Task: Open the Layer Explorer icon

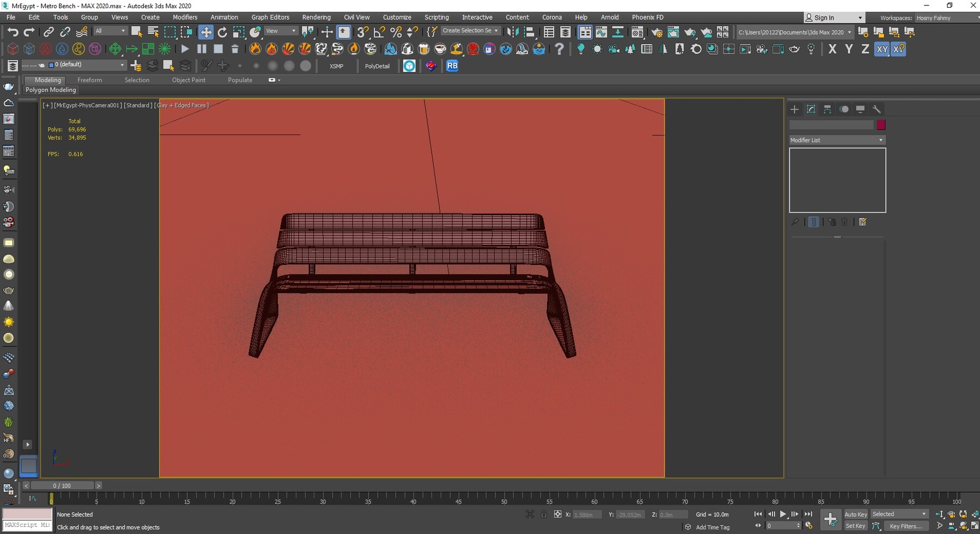Action: click(x=566, y=32)
